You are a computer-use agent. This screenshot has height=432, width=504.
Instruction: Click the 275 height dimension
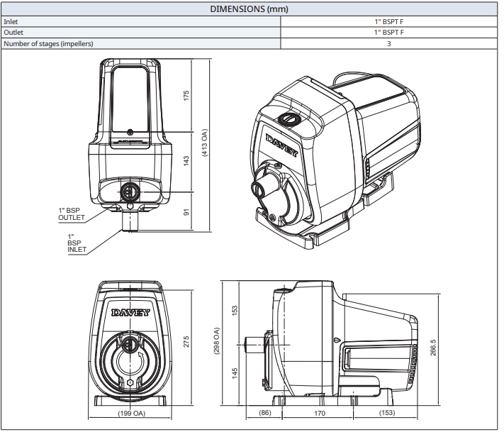coord(186,342)
